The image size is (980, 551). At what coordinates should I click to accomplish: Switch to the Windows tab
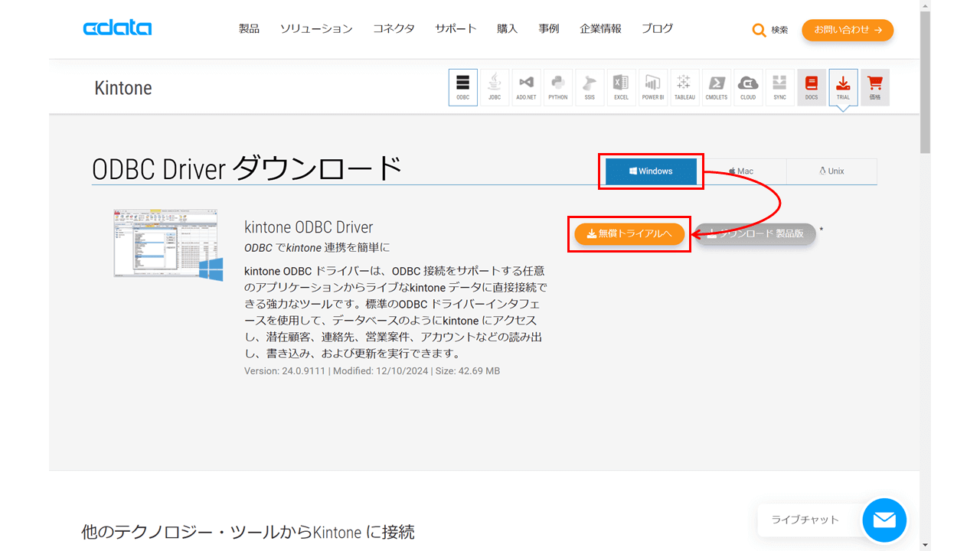coord(651,171)
